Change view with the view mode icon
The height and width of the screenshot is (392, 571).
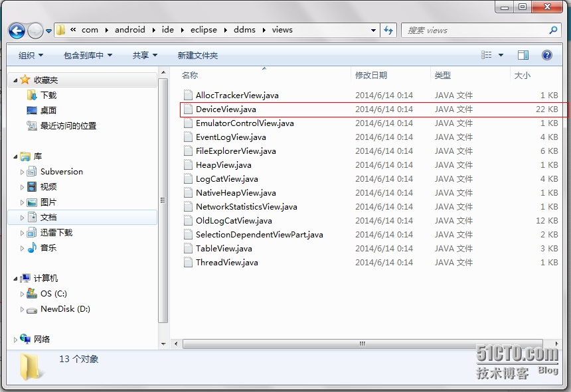487,55
